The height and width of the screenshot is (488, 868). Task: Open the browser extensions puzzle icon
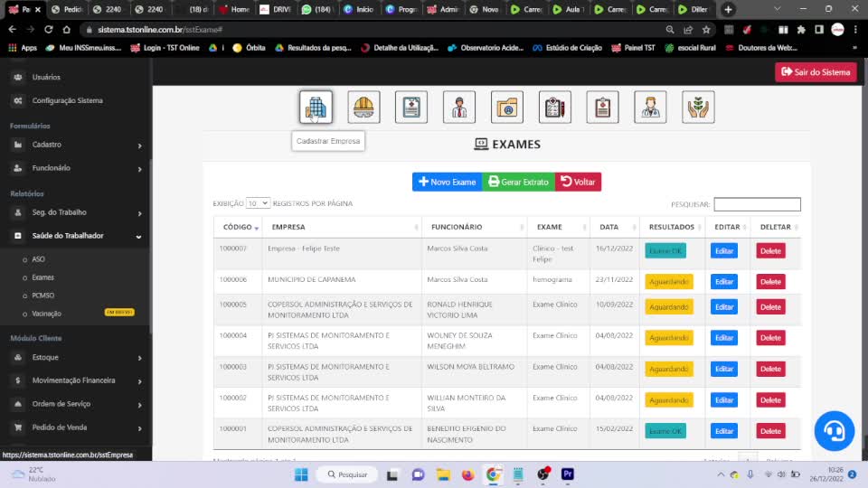(x=801, y=29)
